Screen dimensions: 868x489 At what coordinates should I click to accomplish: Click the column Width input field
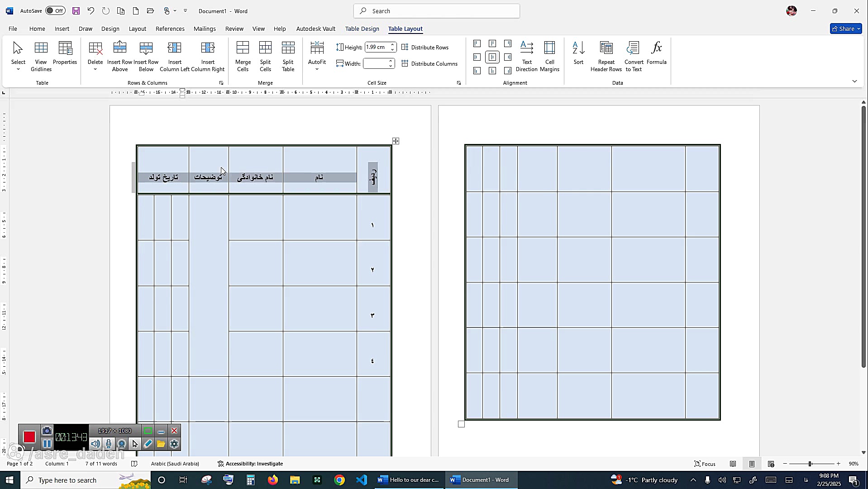376,63
